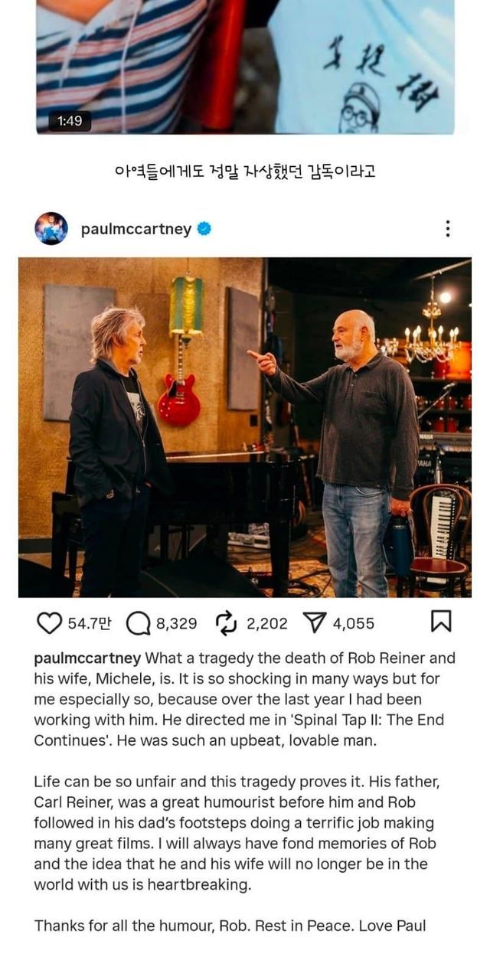Click the 54.7만 likes count
The height and width of the screenshot is (980, 490).
[x=89, y=623]
